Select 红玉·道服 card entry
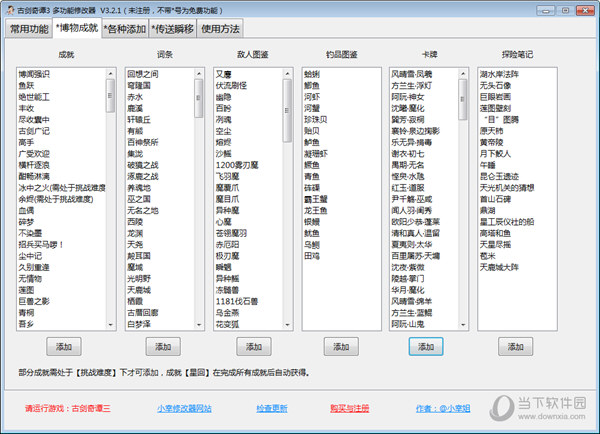The height and width of the screenshot is (434, 600). (x=408, y=188)
